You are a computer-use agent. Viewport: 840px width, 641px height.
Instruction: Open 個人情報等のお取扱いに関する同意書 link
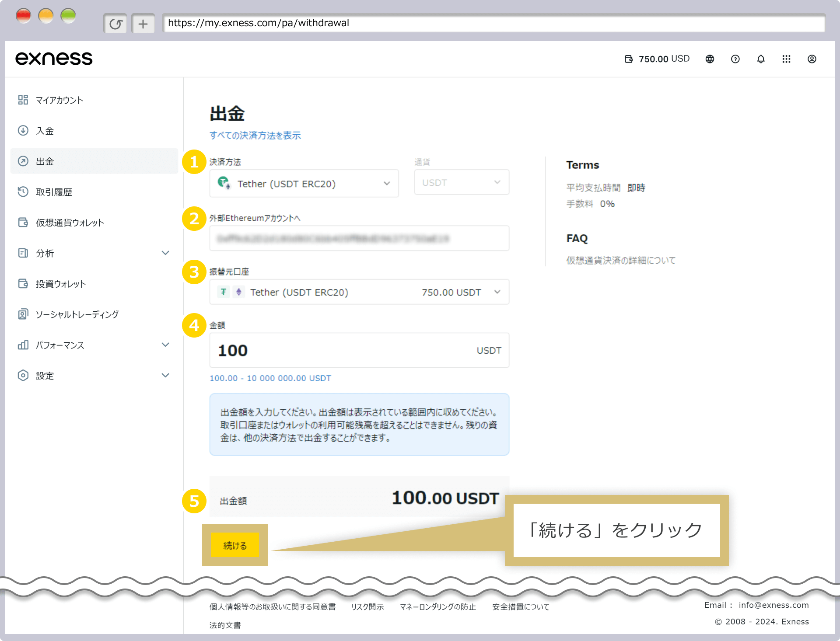click(x=273, y=607)
